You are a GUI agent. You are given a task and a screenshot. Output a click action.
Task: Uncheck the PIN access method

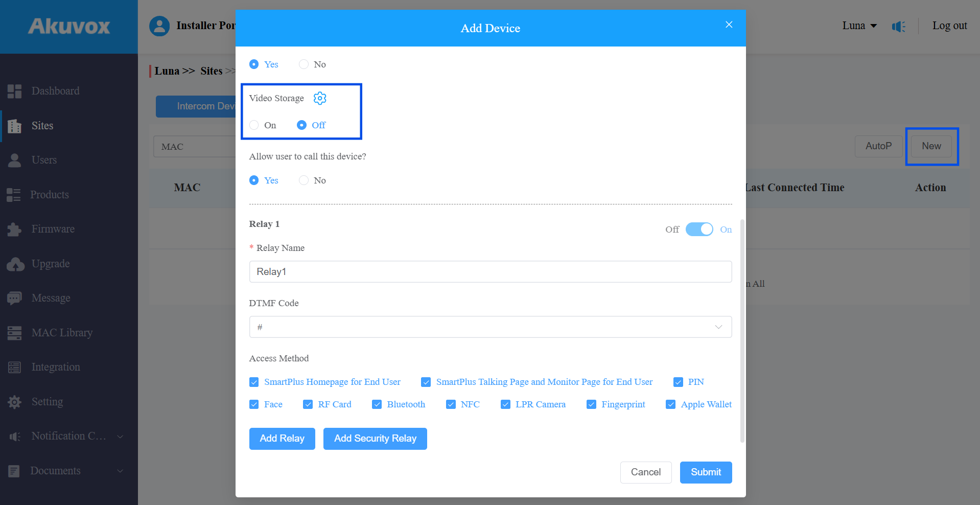coord(678,382)
